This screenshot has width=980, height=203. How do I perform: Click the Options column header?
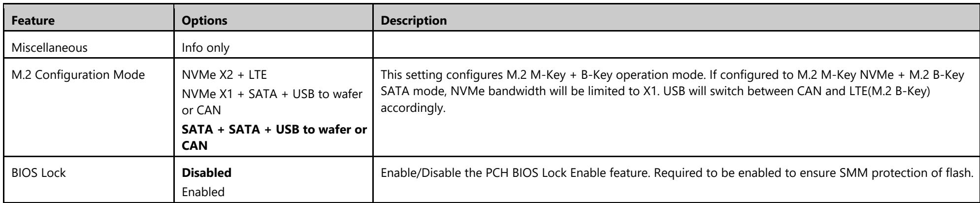[x=205, y=22]
